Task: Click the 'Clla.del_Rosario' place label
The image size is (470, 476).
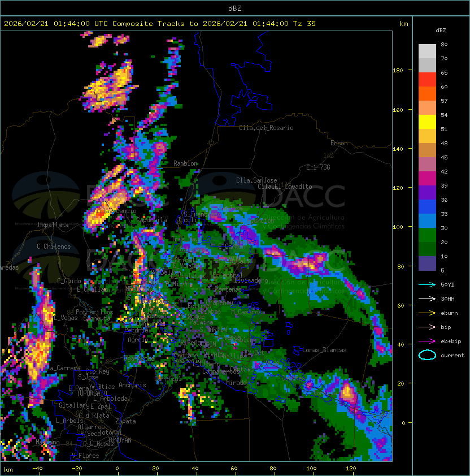Action: 266,128
